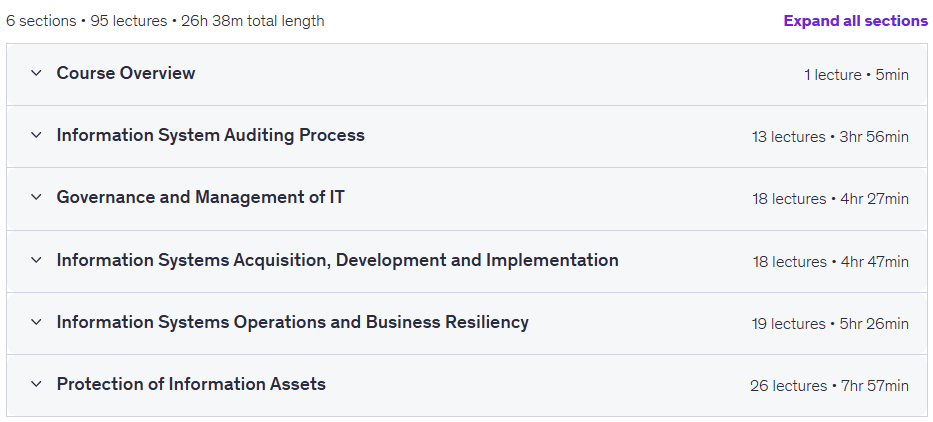Expand the Course Overview chevron
933x422 pixels.
(36, 73)
